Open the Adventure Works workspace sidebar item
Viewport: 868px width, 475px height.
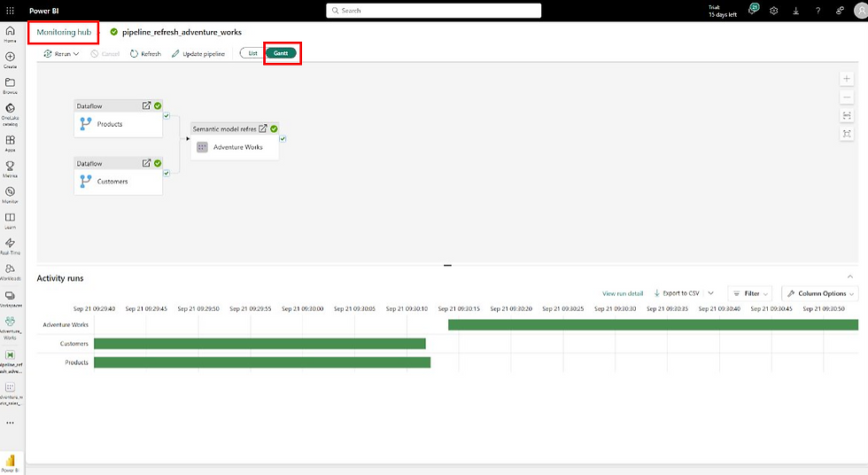[10, 328]
